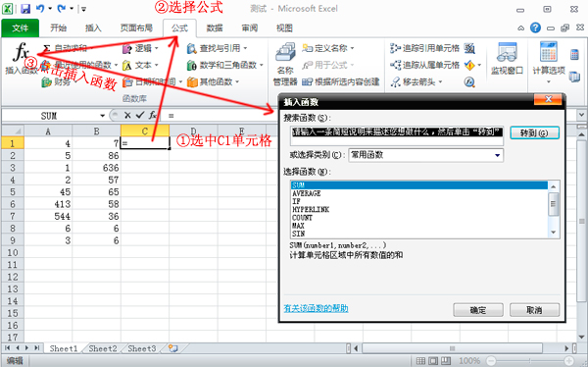Expand the Text (文本) functions dropdown
Image resolution: width=588 pixels, height=367 pixels.
click(157, 65)
